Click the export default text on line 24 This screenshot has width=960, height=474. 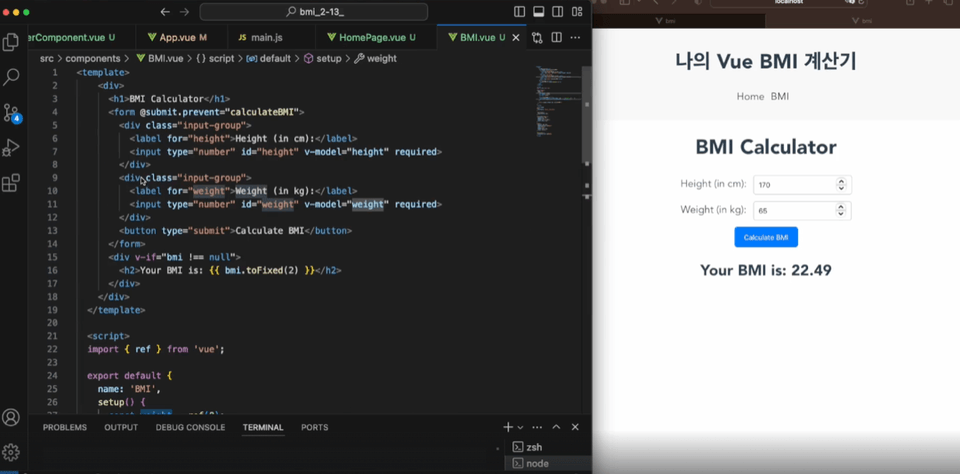coord(124,375)
